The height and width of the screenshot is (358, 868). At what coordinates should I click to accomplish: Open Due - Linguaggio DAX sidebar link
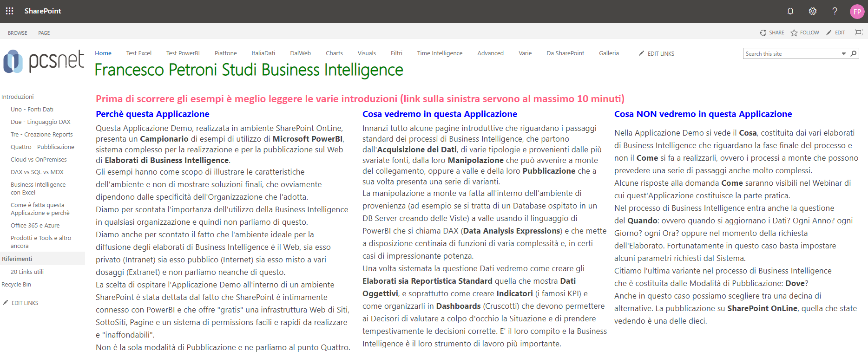point(41,122)
